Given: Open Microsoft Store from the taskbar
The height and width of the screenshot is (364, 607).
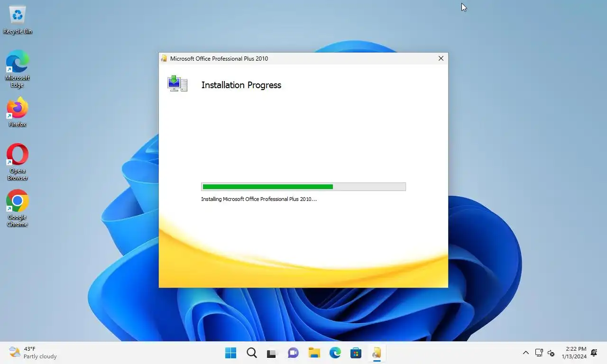Looking at the screenshot, I should point(356,353).
